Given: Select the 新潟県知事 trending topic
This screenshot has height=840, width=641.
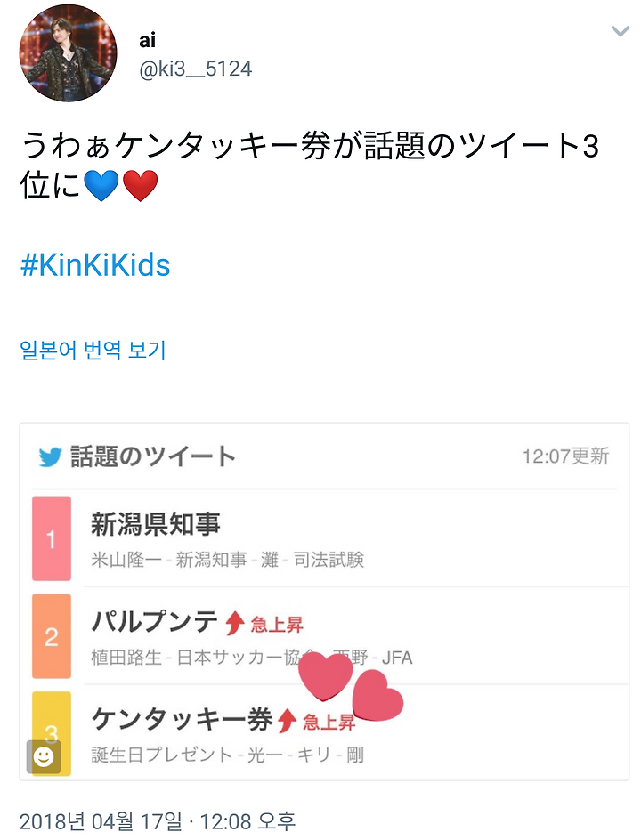Looking at the screenshot, I should coord(156,524).
